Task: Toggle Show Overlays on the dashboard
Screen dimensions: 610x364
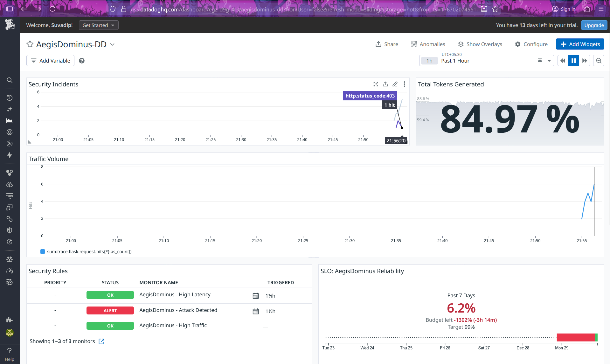Action: click(x=480, y=44)
